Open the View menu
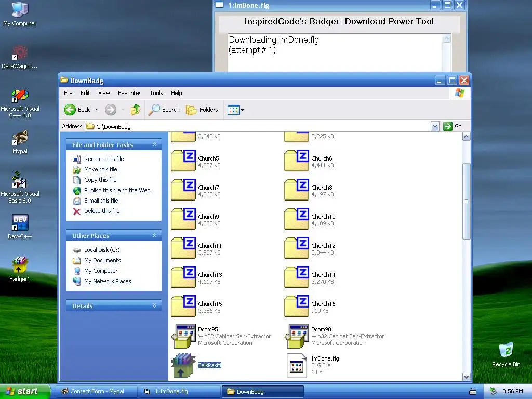532x399 pixels. 104,93
